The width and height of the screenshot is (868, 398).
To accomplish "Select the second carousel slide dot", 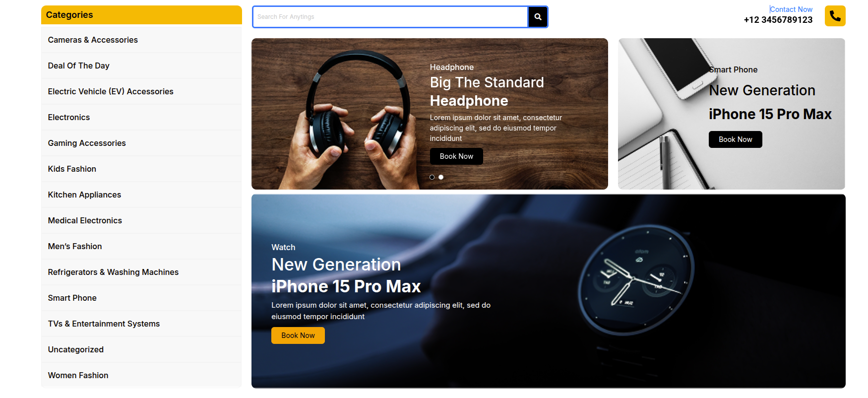I will tap(441, 177).
